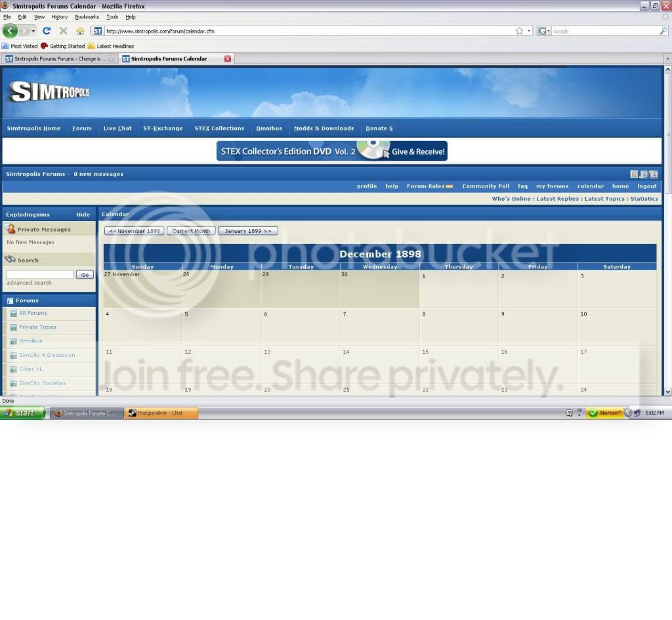Open the Tools menu

click(x=112, y=17)
